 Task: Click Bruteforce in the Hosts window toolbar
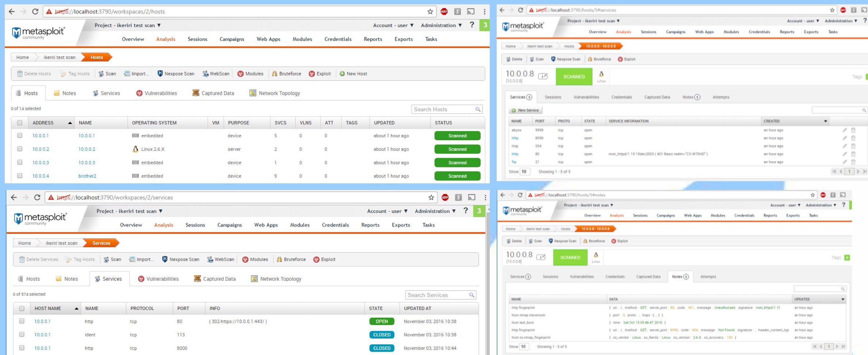click(287, 74)
